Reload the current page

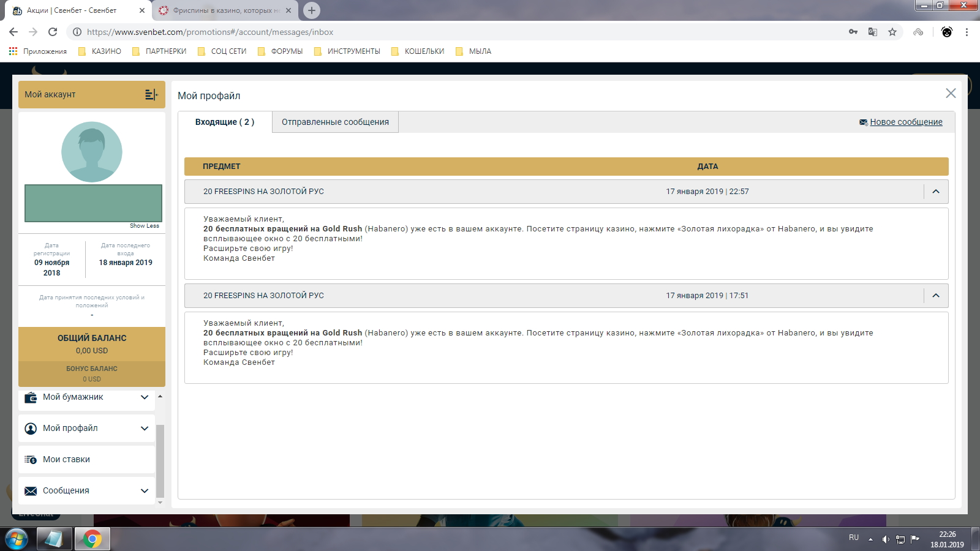(53, 32)
